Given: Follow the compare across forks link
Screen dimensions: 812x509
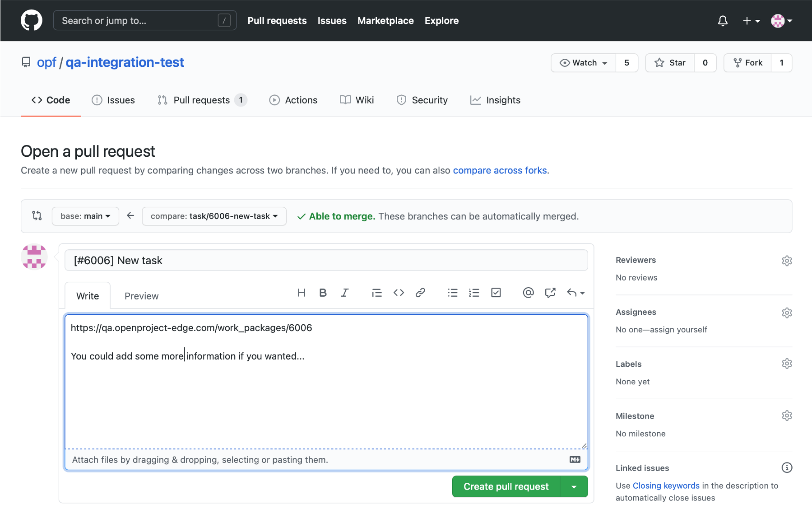Looking at the screenshot, I should point(500,171).
